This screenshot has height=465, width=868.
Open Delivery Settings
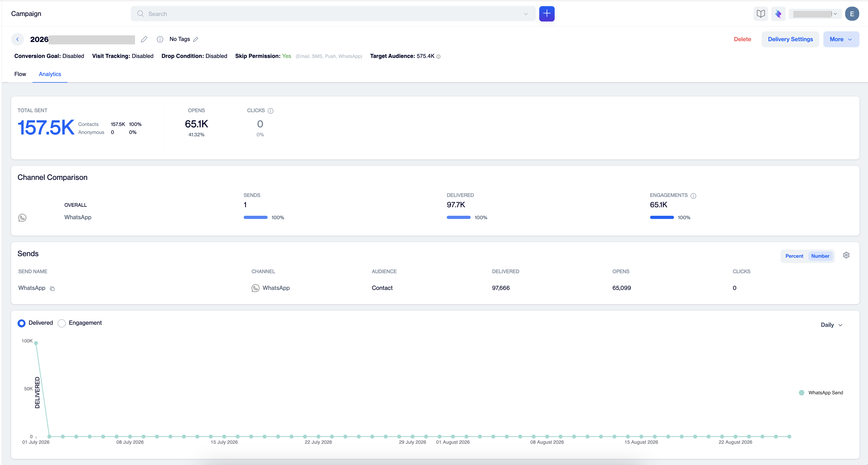pos(790,39)
